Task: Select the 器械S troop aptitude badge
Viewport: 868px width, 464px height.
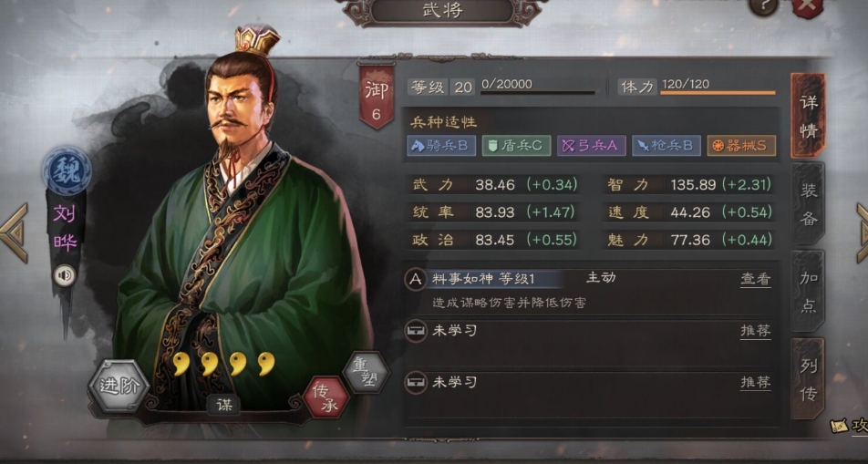Action: 741,146
